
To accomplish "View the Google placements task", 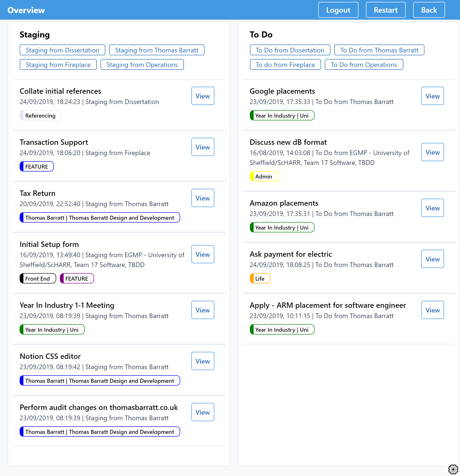I will pyautogui.click(x=432, y=96).
